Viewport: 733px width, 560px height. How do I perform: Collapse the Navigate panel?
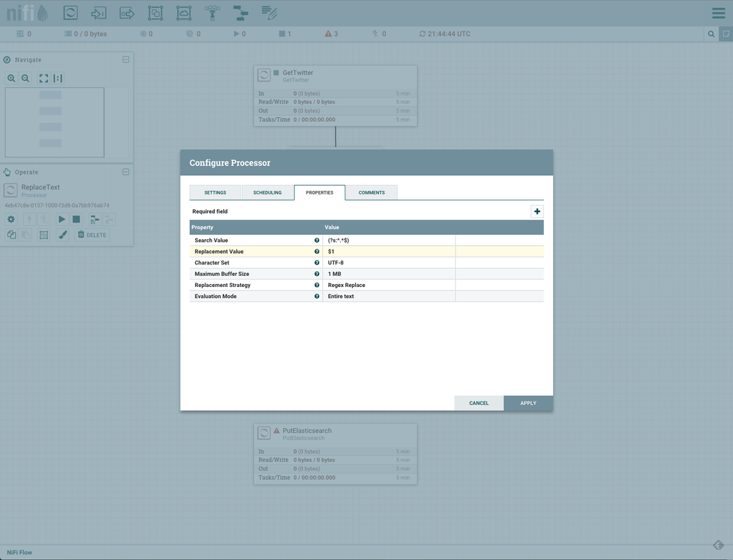pos(125,59)
